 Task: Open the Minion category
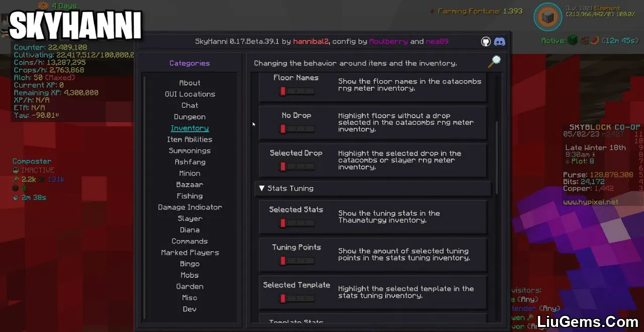(x=190, y=174)
